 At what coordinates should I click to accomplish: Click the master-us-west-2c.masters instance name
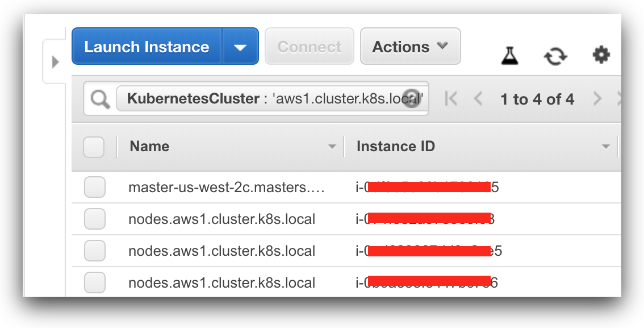226,187
